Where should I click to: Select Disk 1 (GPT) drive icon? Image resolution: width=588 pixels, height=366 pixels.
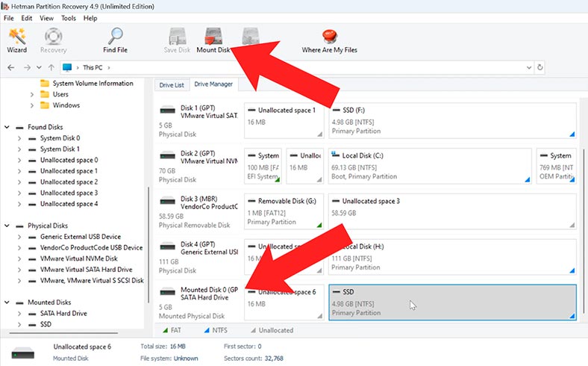pyautogui.click(x=167, y=111)
